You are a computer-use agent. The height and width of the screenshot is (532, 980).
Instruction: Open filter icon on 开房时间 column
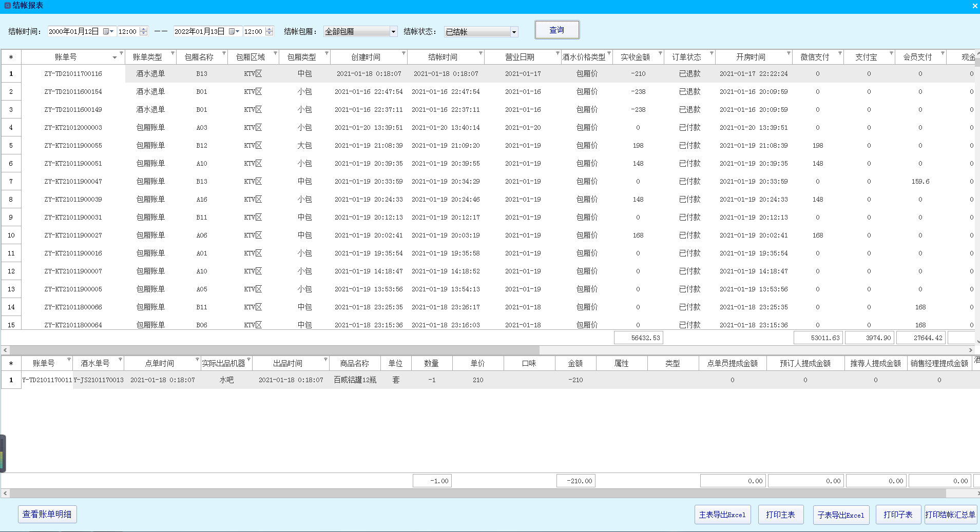click(789, 53)
